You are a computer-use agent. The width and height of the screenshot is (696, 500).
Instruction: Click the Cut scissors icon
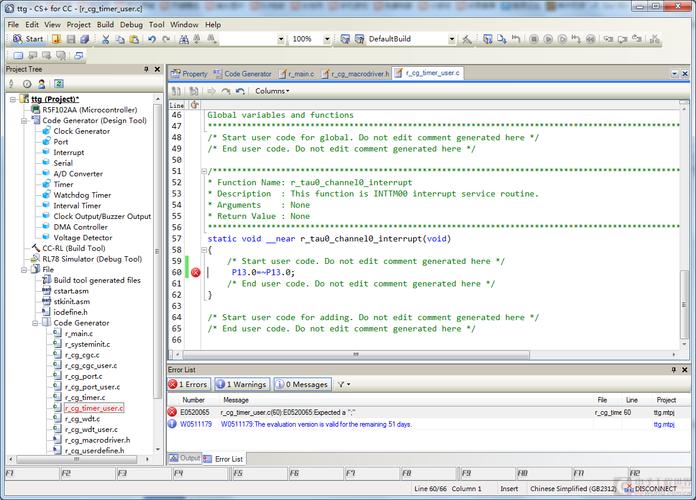pos(106,39)
